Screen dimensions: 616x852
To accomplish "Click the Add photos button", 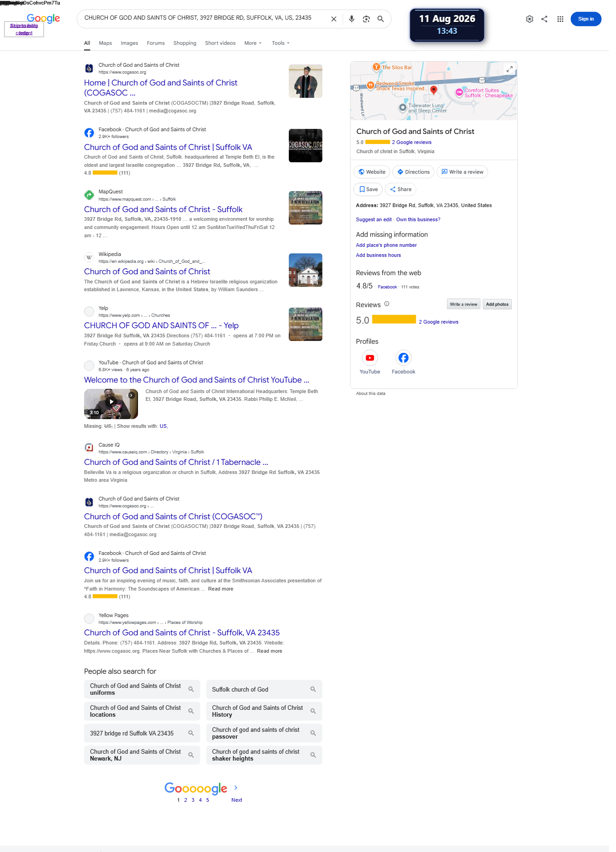I will click(497, 304).
